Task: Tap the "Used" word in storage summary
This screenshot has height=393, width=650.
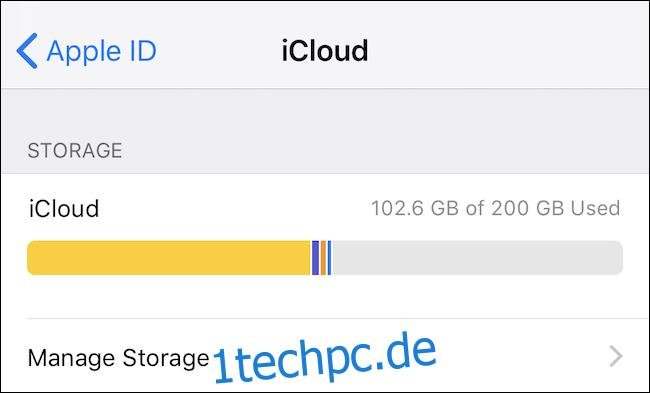Action: click(x=595, y=208)
